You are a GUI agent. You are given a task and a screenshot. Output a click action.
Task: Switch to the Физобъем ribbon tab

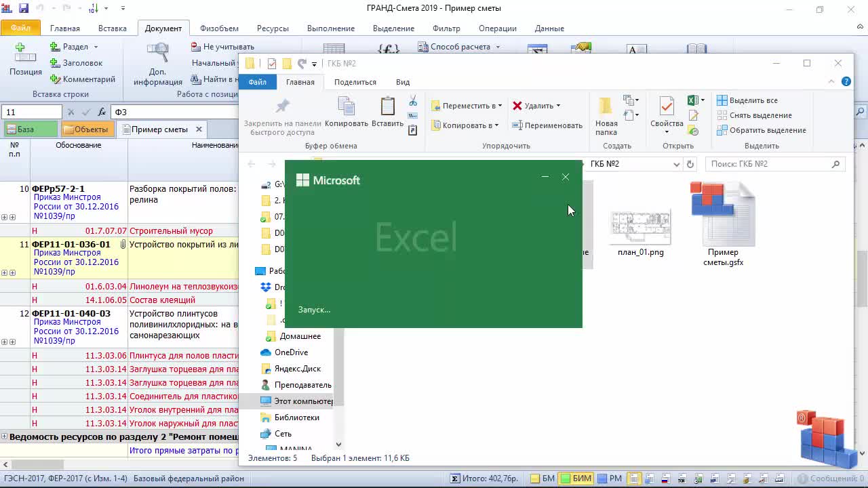pos(219,28)
